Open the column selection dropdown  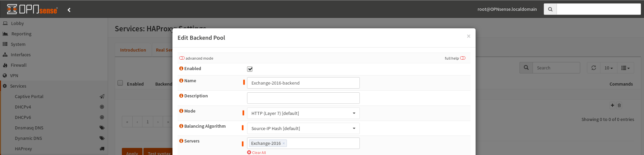[625, 68]
